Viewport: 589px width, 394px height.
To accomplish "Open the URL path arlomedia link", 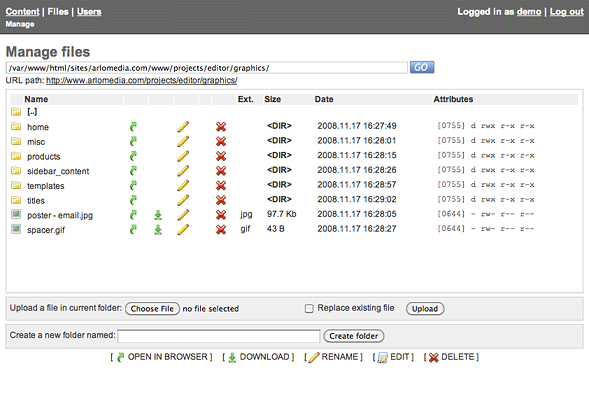I will tap(142, 80).
